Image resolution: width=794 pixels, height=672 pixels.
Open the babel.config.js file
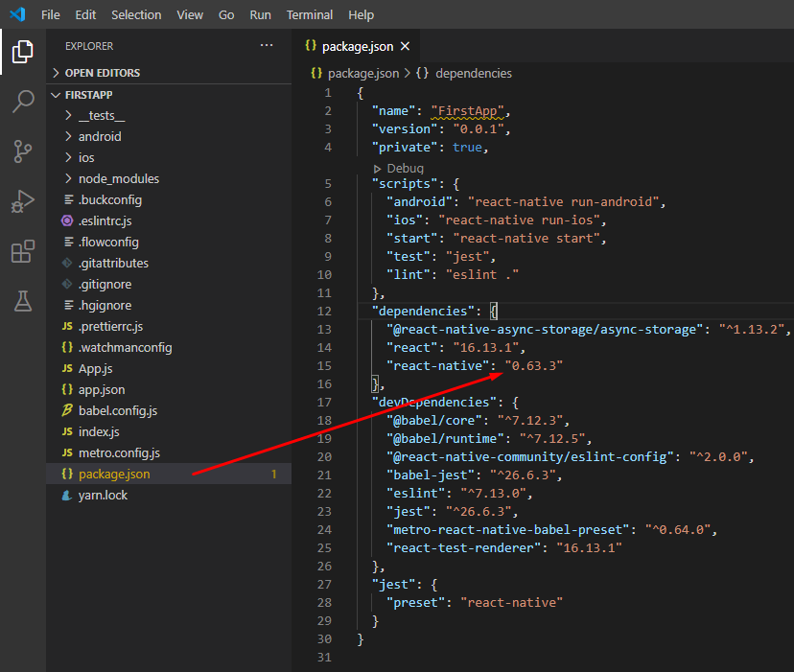[169, 410]
